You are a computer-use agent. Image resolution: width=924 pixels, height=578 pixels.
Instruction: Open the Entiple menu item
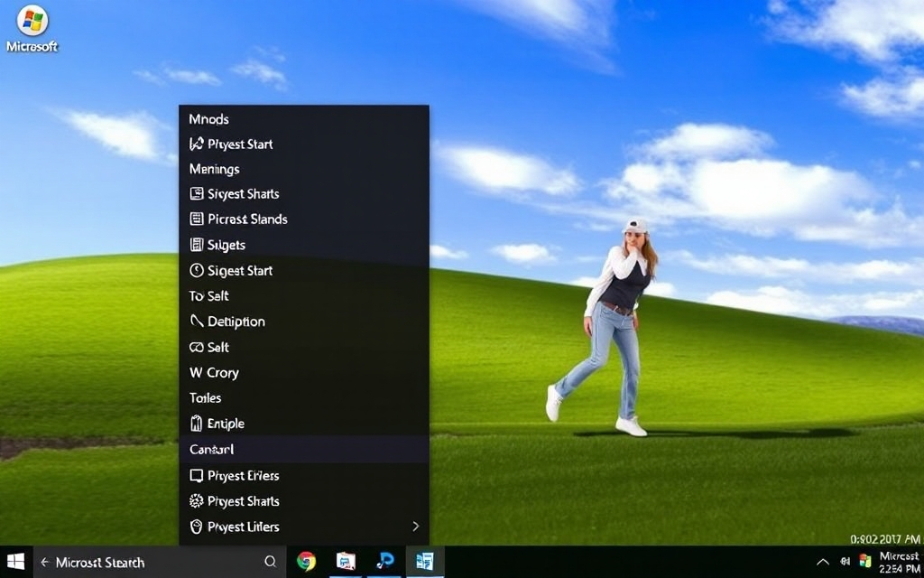(x=304, y=424)
